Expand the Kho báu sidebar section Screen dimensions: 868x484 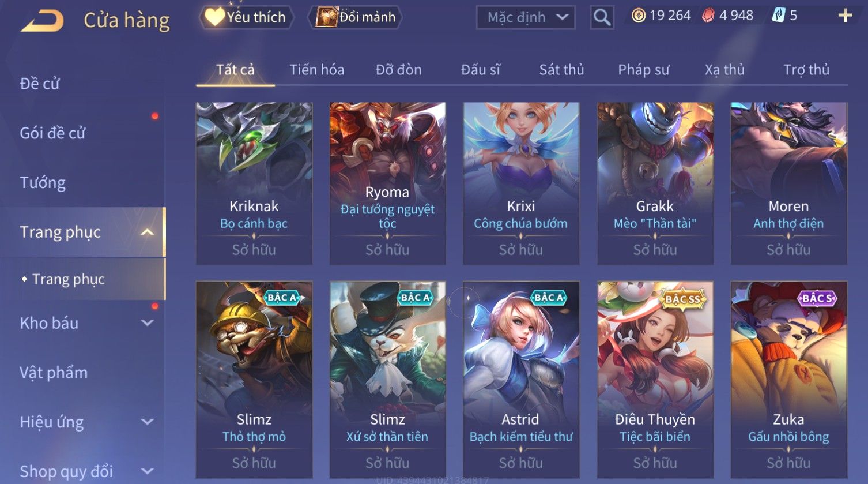click(148, 323)
